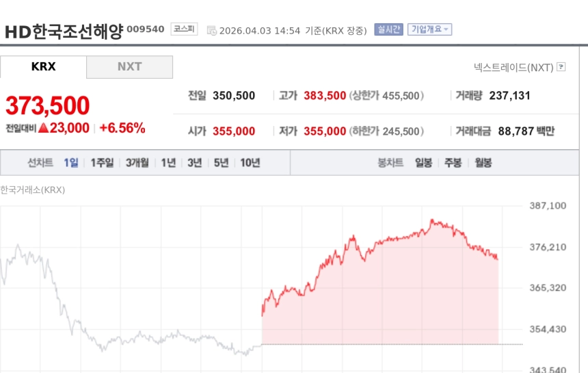
Task: Show the 10년 line chart
Action: point(250,163)
